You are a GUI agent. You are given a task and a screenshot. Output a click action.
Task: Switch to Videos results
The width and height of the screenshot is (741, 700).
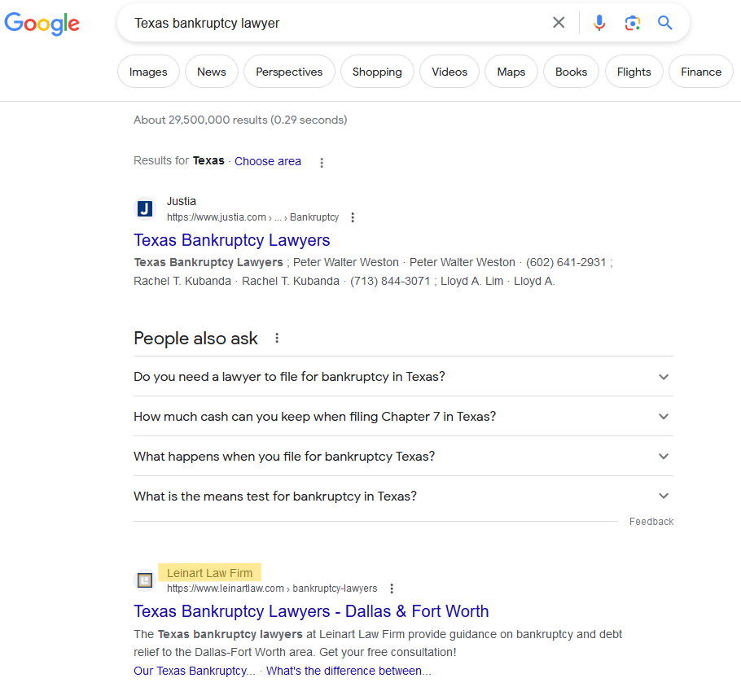coord(449,72)
